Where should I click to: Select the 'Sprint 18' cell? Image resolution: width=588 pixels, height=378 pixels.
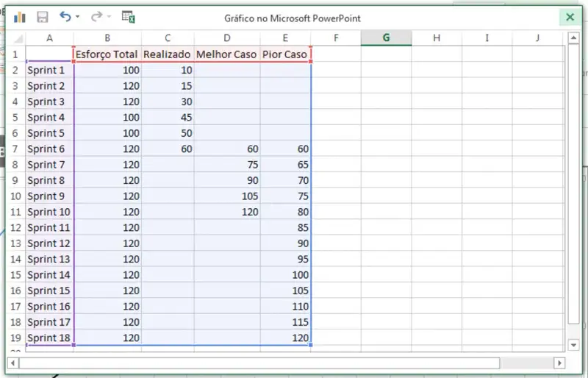pos(49,338)
